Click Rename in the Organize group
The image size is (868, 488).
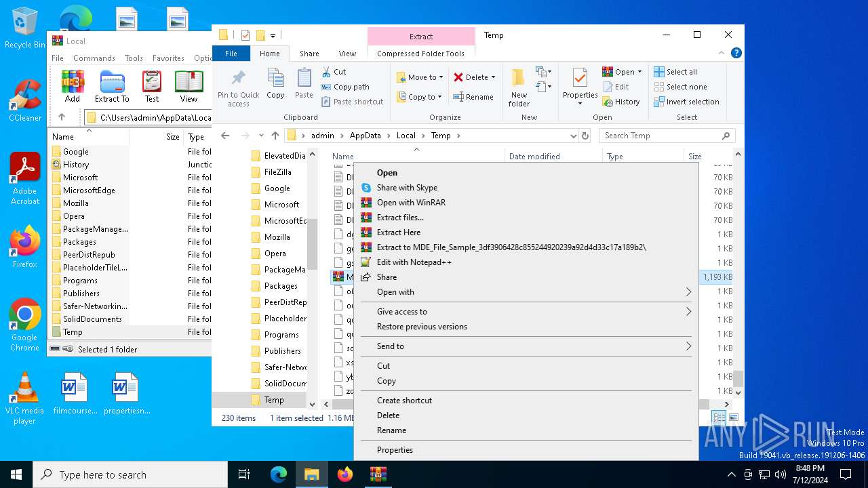[x=473, y=97]
